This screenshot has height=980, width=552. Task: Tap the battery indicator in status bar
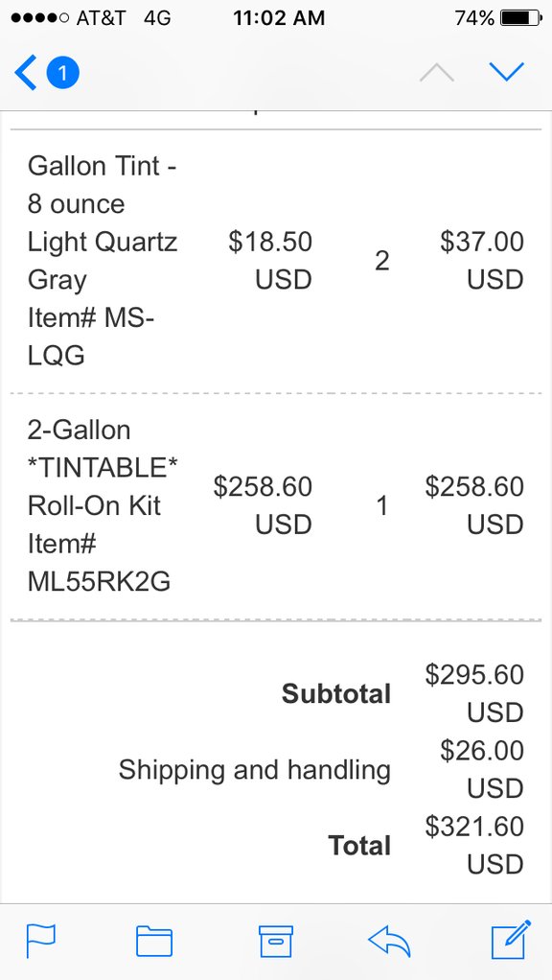tap(521, 17)
